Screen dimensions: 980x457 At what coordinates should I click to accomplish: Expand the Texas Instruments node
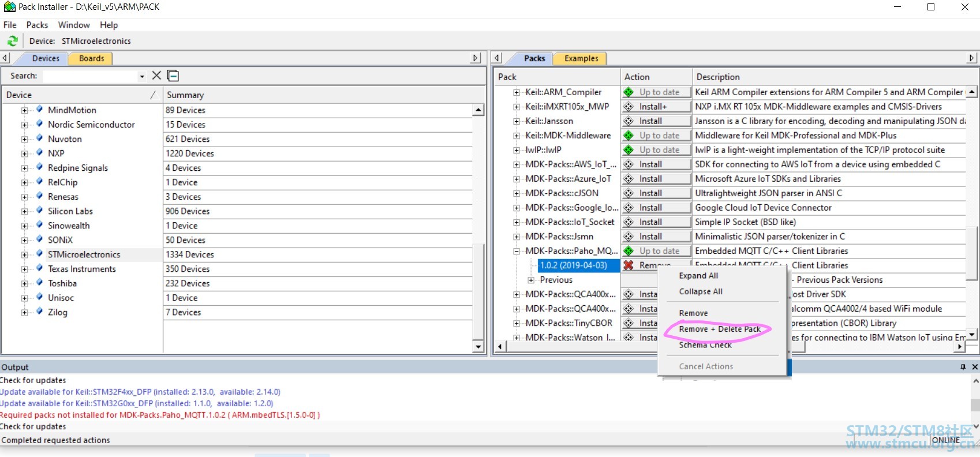[25, 269]
